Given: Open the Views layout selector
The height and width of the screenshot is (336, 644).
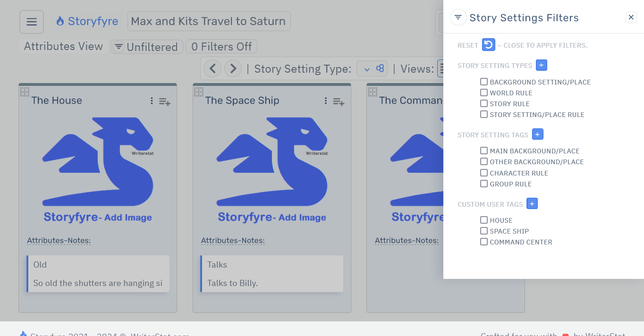Looking at the screenshot, I should (x=443, y=68).
